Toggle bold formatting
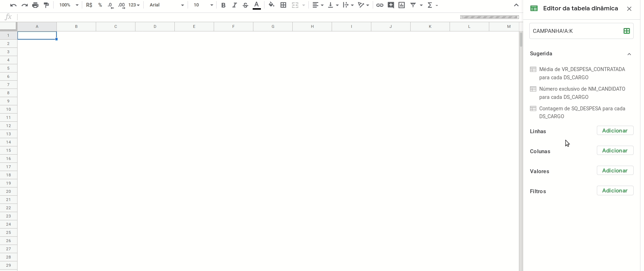The height and width of the screenshot is (271, 644). click(x=223, y=5)
